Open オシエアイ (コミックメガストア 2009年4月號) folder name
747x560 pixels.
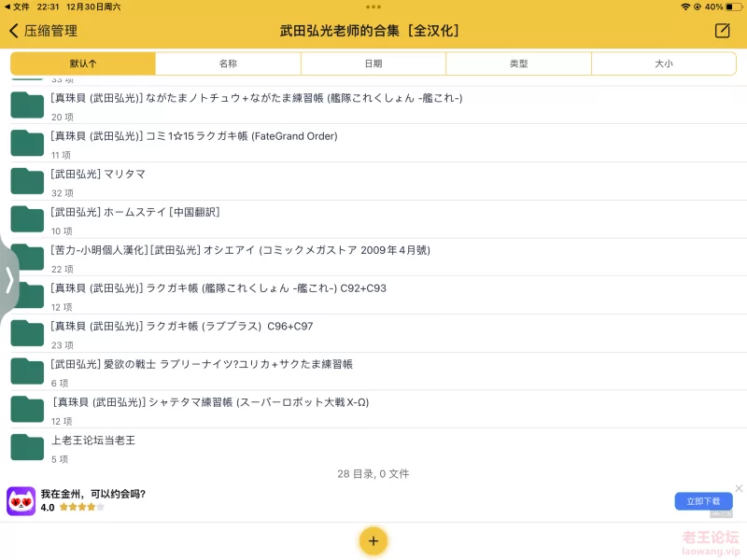coord(240,250)
